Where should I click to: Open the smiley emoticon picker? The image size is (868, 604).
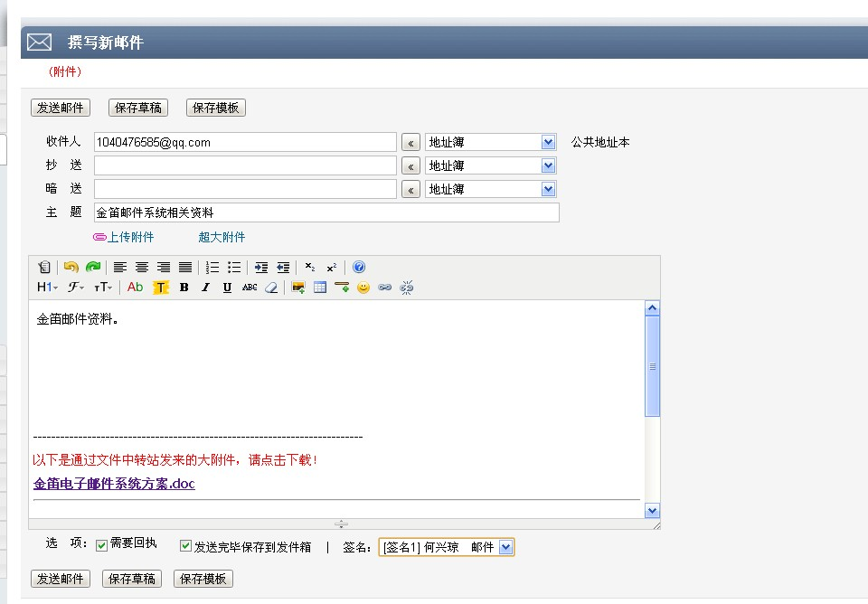363,288
